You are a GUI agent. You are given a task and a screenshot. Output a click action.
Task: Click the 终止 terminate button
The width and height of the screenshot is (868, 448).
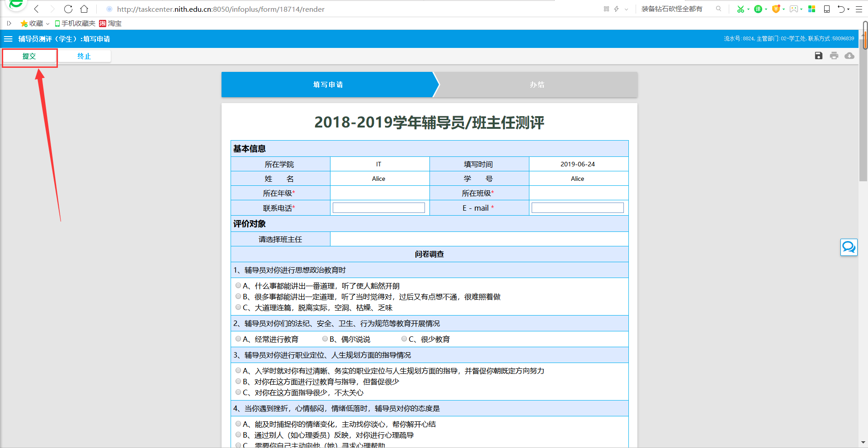click(84, 56)
